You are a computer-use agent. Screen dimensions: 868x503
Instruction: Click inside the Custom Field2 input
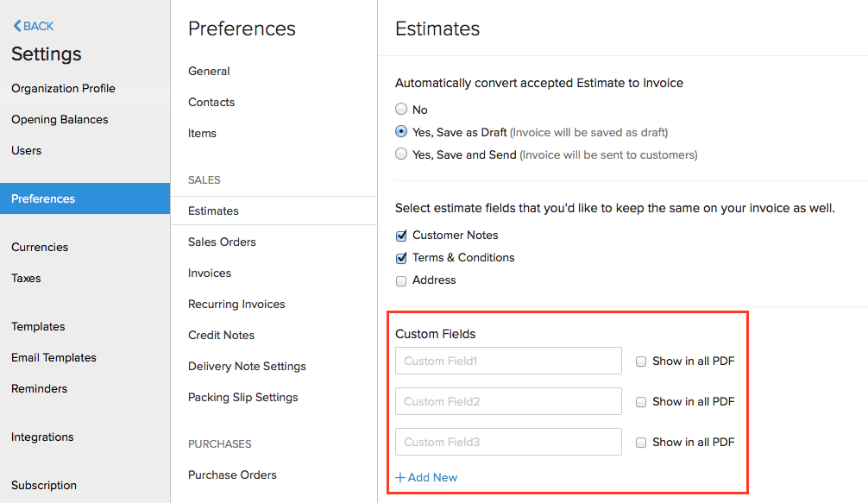[x=507, y=401]
